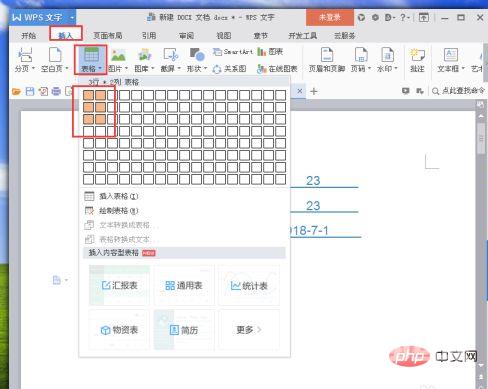Click the 表格 table icon
This screenshot has width=488, height=389.
coord(91,55)
